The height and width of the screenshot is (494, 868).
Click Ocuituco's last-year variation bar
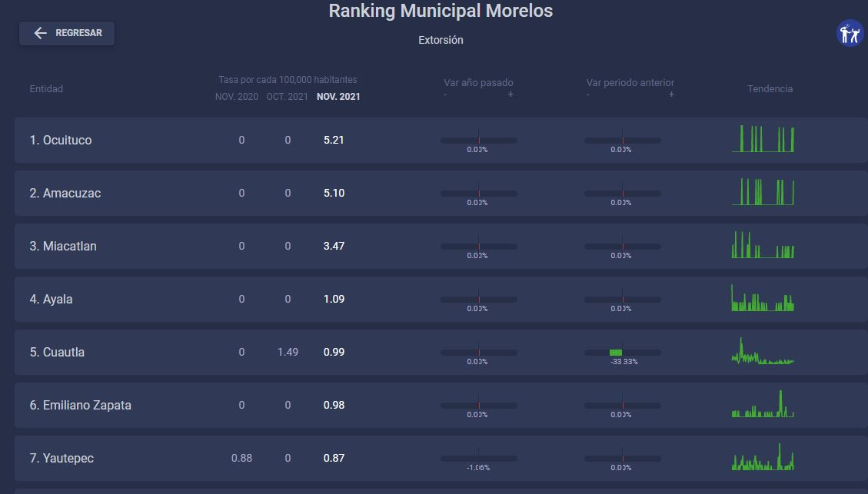(479, 141)
